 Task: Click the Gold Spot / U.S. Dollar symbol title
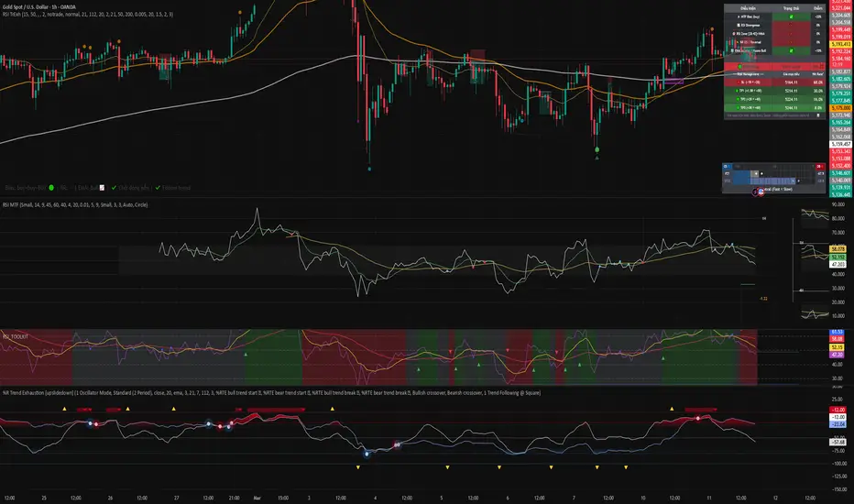point(39,7)
